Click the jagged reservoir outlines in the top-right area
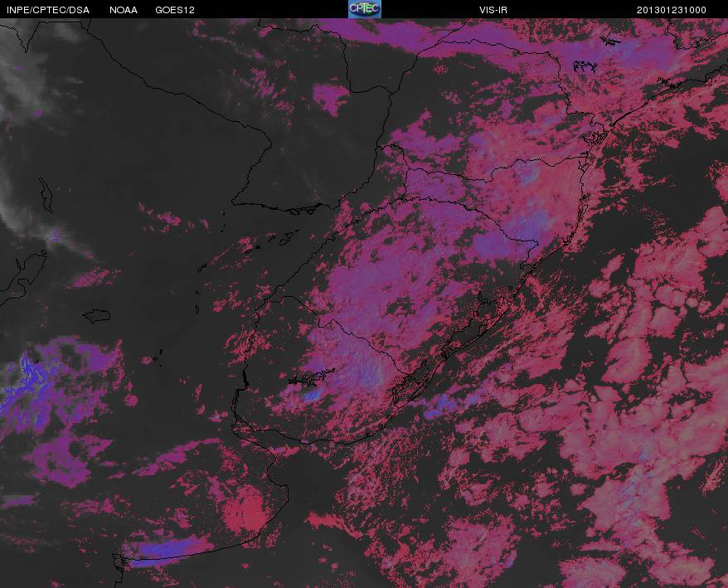 click(x=584, y=66)
